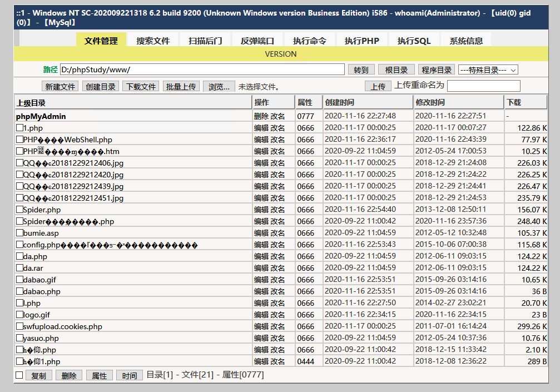560x392 pixels.
Task: Download dabao.php via 36 B
Action: coord(539,291)
